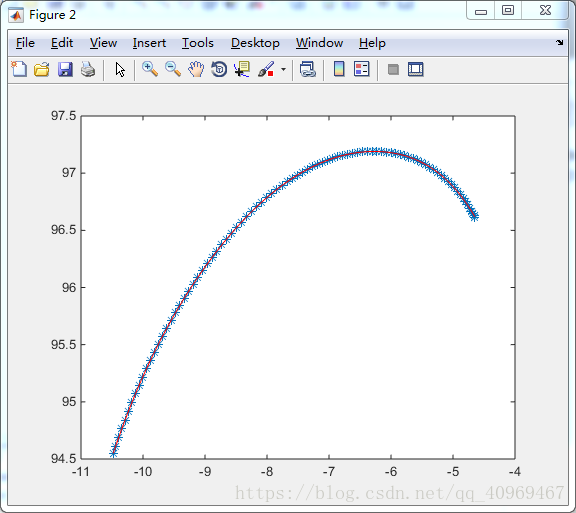Enable the Pan hand tool
576x513 pixels.
coord(196,69)
